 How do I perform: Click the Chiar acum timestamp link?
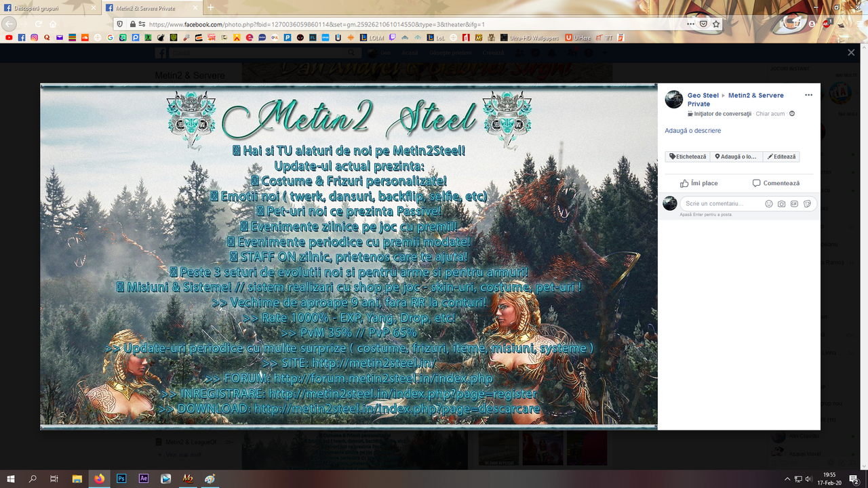(x=770, y=114)
